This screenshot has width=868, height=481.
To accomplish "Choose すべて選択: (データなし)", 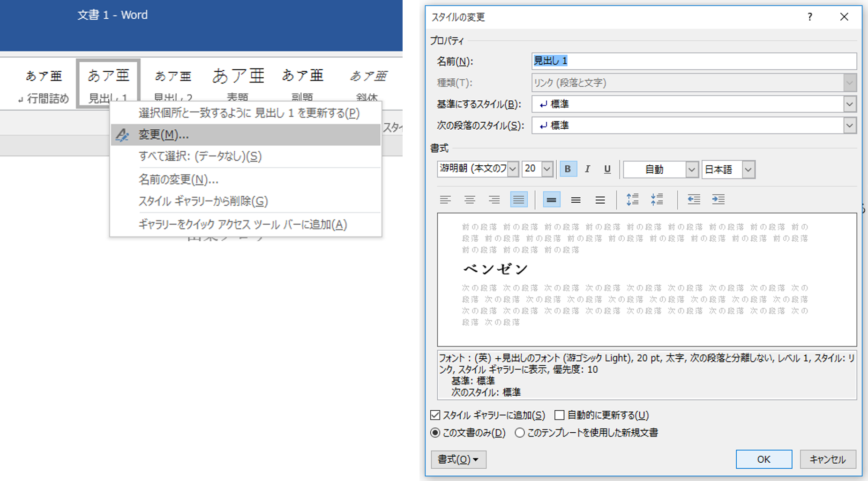I will click(x=246, y=156).
